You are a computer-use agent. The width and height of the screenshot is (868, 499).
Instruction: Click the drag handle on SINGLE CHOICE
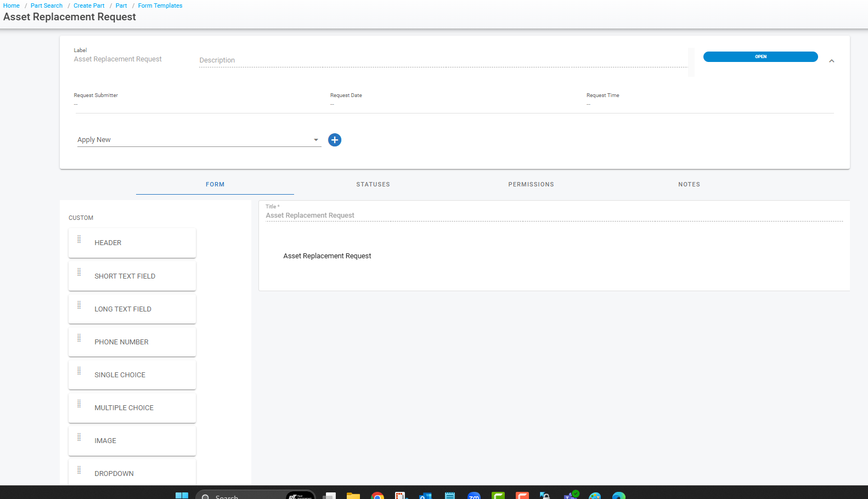[x=79, y=371]
